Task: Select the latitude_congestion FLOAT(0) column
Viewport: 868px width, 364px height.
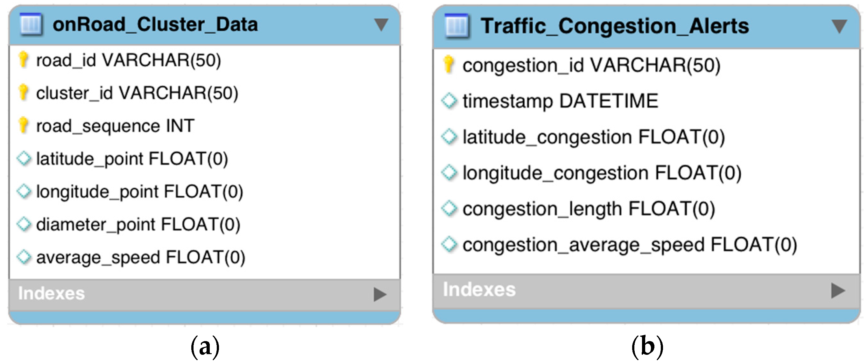Action: 593,137
